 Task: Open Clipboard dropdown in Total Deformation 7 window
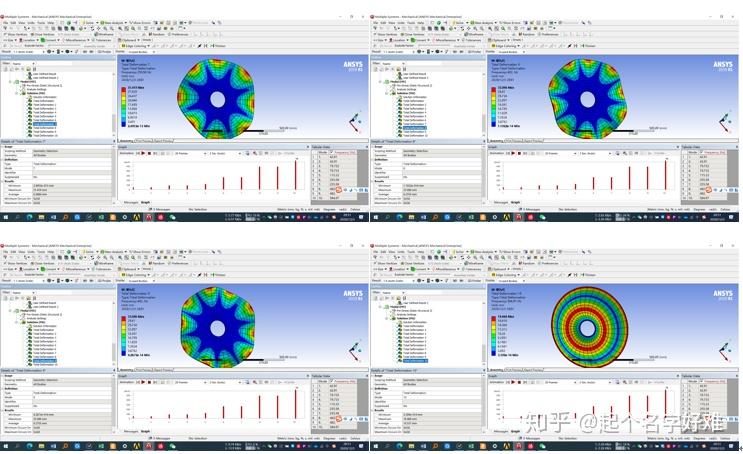click(x=129, y=40)
